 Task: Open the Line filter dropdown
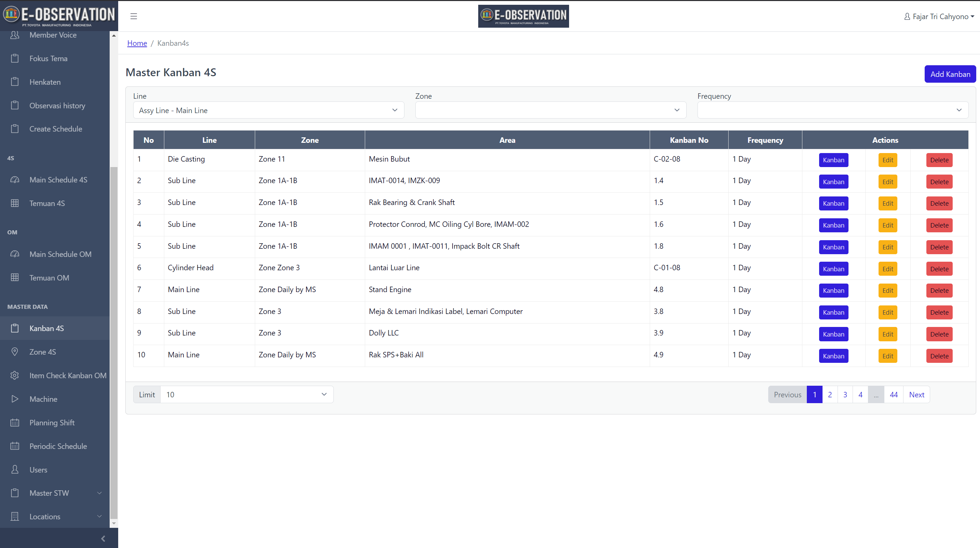pyautogui.click(x=268, y=110)
